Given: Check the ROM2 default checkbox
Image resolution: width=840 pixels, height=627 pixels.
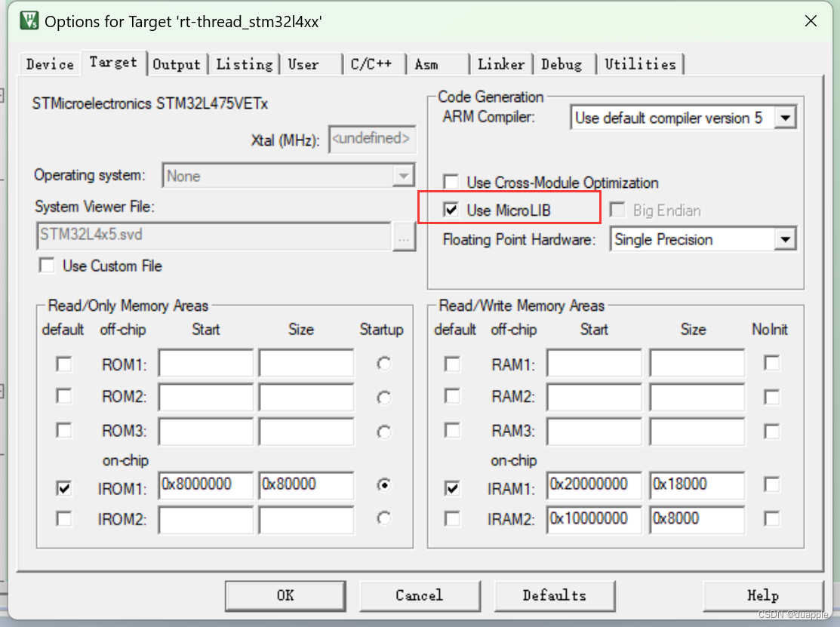Looking at the screenshot, I should 63,396.
